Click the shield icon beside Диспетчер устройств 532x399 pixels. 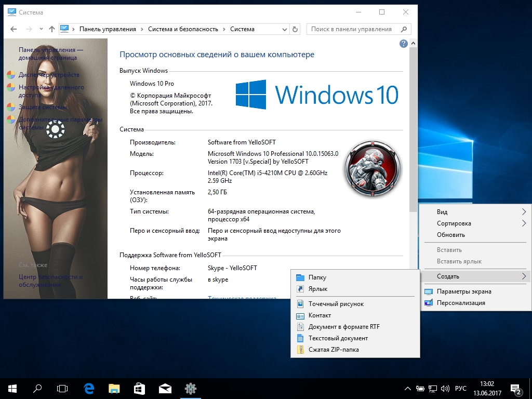tap(11, 75)
